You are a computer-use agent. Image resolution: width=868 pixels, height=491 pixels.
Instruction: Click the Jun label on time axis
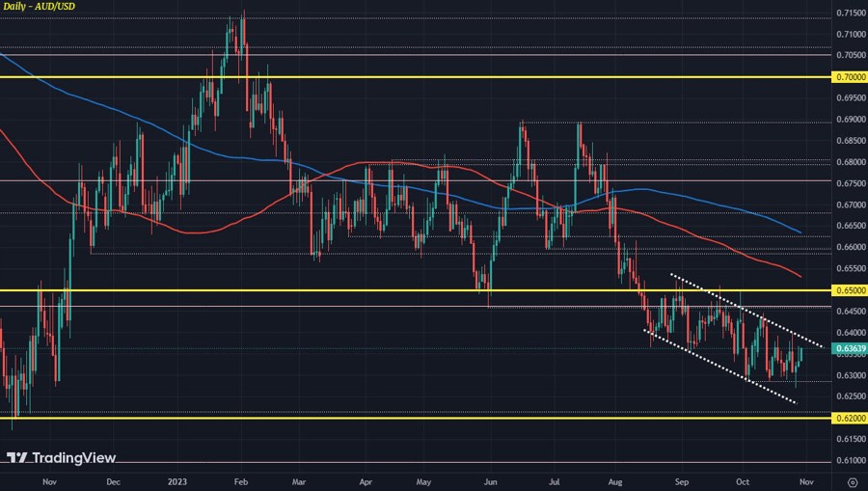(490, 482)
